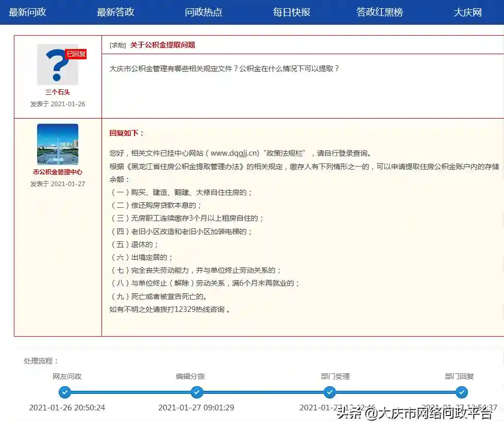Open the 市公积金管理中心 avatar image

click(x=58, y=144)
